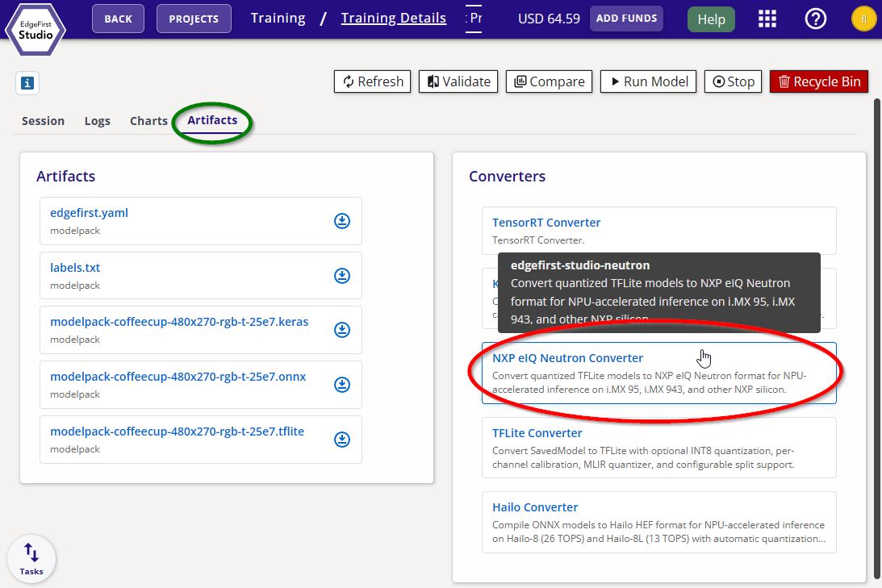Open the apps grid menu
This screenshot has width=882, height=588.
pyautogui.click(x=767, y=19)
